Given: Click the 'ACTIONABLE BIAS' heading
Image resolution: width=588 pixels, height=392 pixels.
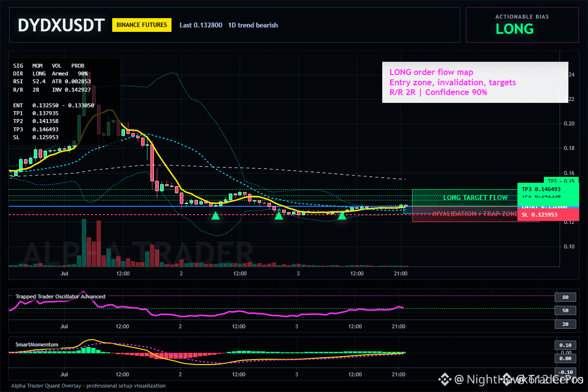Looking at the screenshot, I should [x=522, y=17].
